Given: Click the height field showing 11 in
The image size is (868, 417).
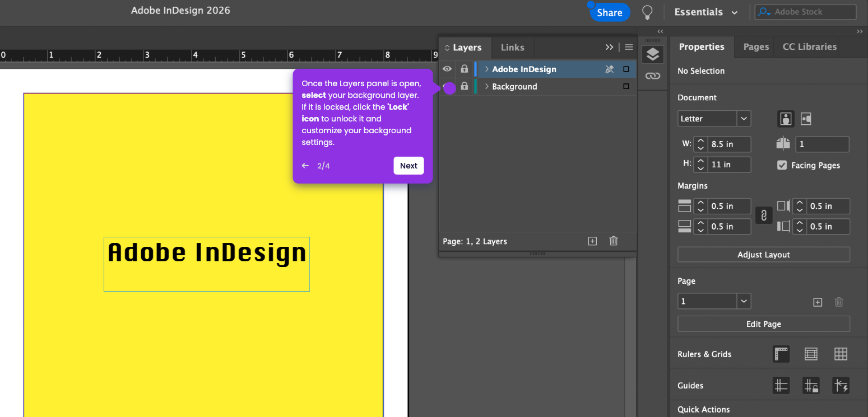Looking at the screenshot, I should click(x=729, y=165).
